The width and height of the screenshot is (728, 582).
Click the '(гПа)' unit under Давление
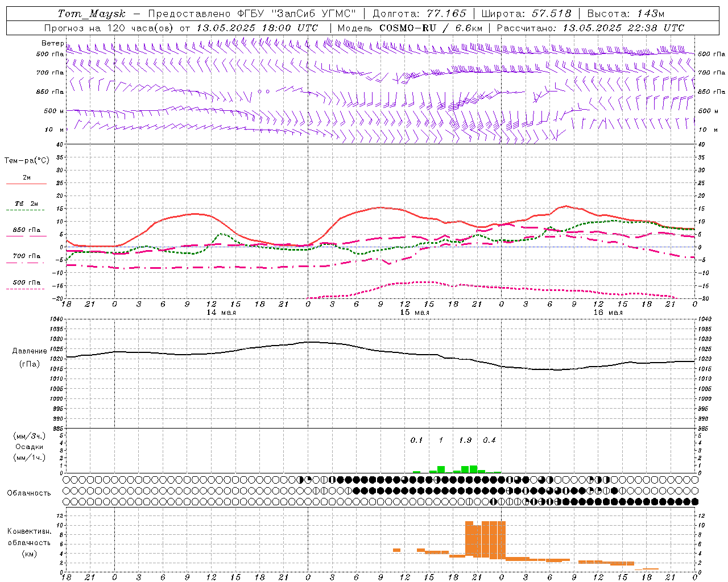(x=30, y=364)
